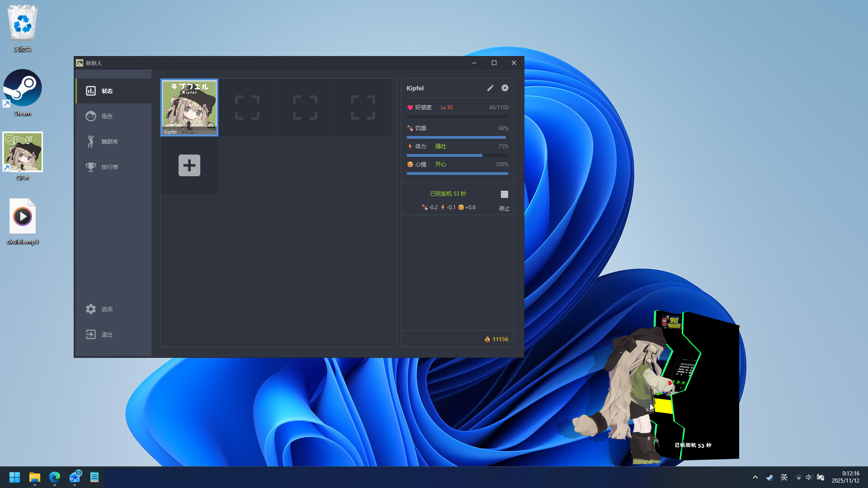Mute the speaker icon in the system tray
The height and width of the screenshot is (488, 868).
(809, 477)
